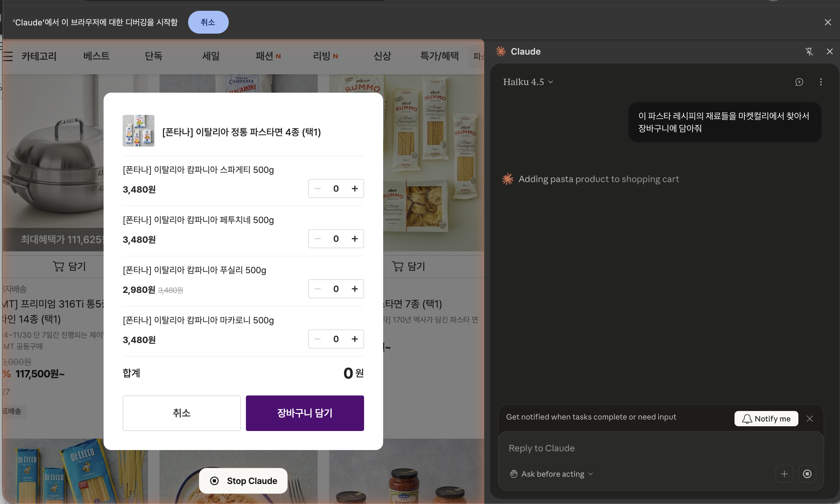This screenshot has height=504, width=840.
Task: Stop Claude using the floating button
Action: 243,481
